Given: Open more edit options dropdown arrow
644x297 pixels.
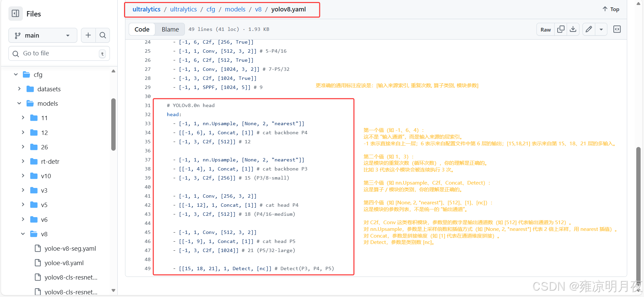Looking at the screenshot, I should pyautogui.click(x=601, y=30).
